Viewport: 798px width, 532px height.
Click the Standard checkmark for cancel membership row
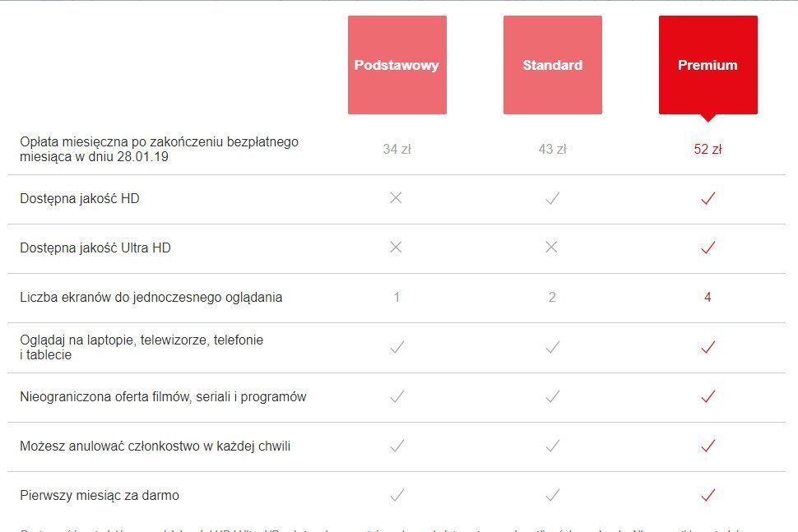tap(552, 446)
